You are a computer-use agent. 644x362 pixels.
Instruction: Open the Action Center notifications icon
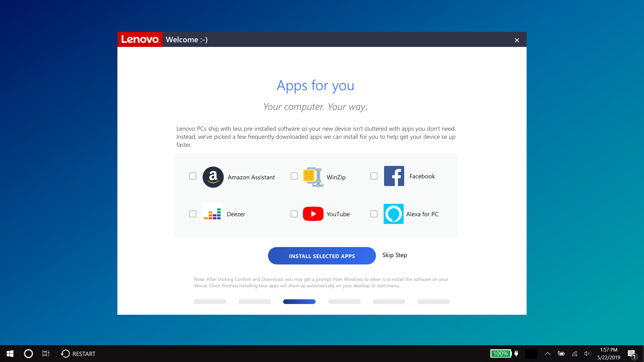coord(632,354)
